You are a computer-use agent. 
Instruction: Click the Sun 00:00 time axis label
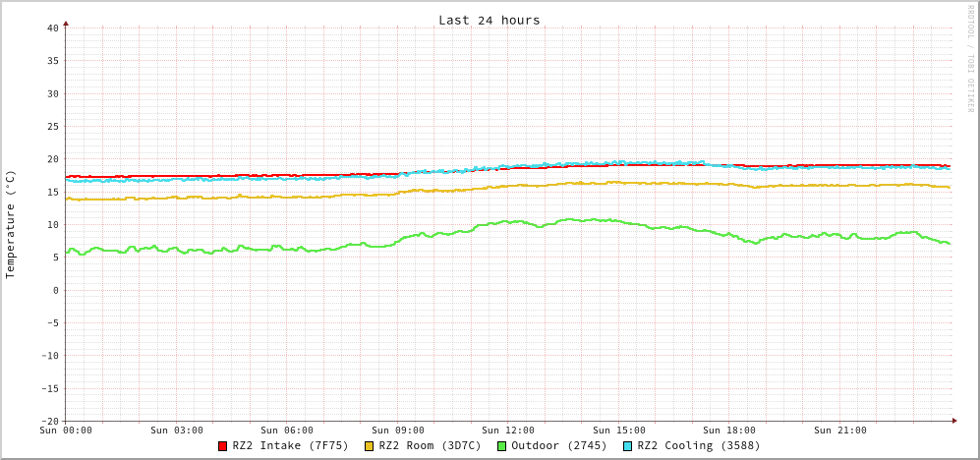tap(66, 431)
